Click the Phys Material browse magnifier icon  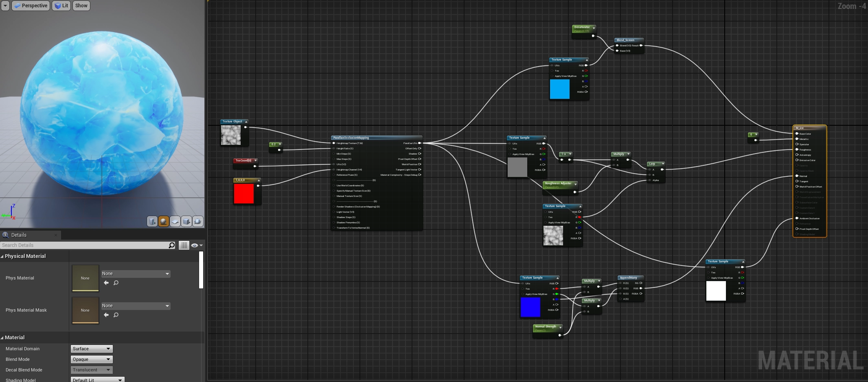tap(116, 283)
